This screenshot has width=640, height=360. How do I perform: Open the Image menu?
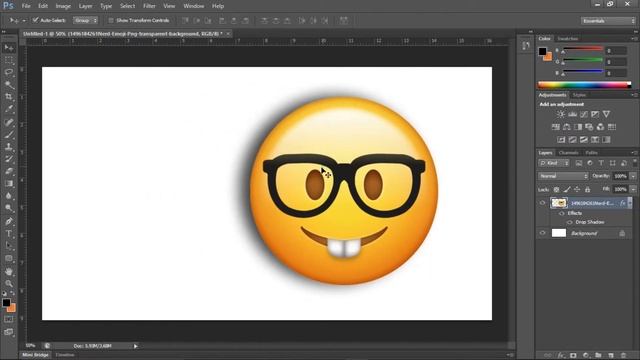[x=63, y=6]
